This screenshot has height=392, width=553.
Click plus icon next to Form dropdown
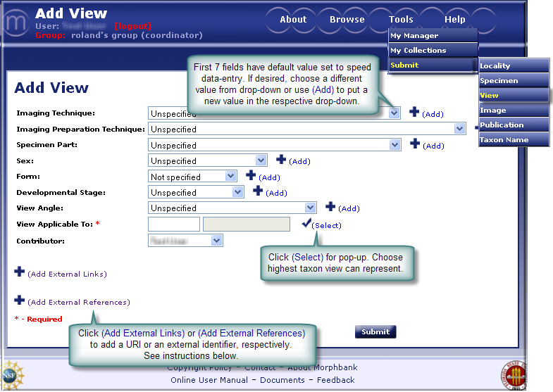[251, 176]
